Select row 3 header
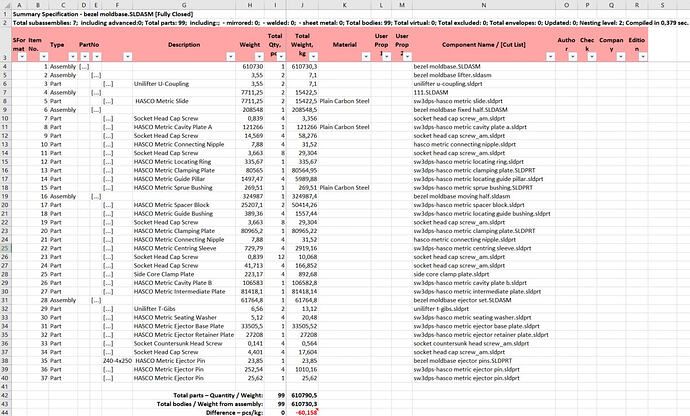This screenshot has height=416, width=690. click(5, 44)
